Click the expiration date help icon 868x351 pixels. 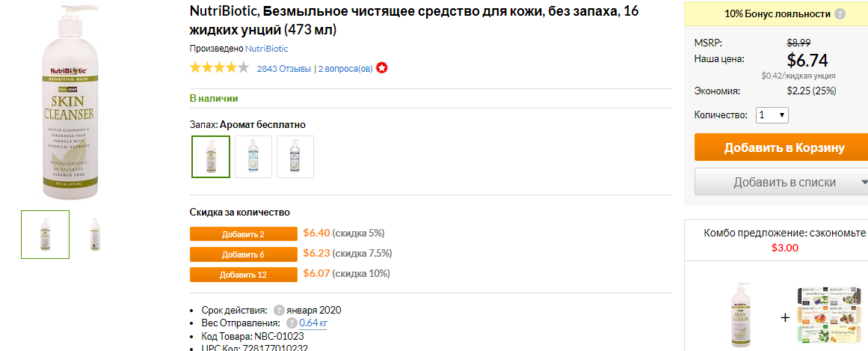coord(280,310)
